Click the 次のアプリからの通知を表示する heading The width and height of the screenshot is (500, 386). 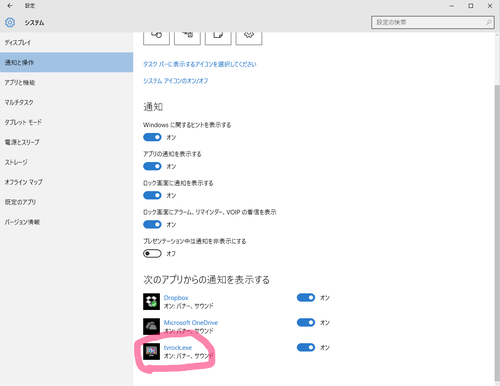point(206,280)
